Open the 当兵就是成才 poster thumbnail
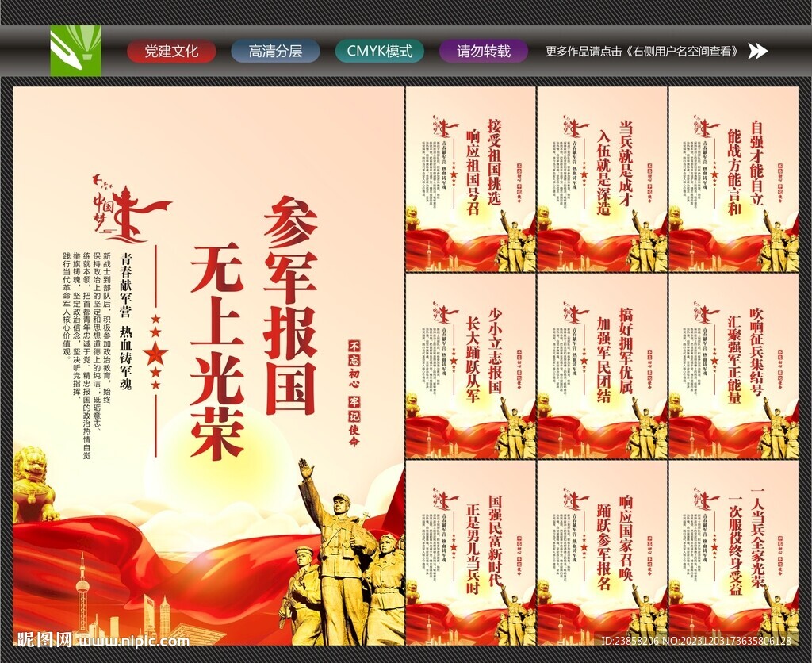Viewport: 812px width, 663px height. (x=602, y=179)
